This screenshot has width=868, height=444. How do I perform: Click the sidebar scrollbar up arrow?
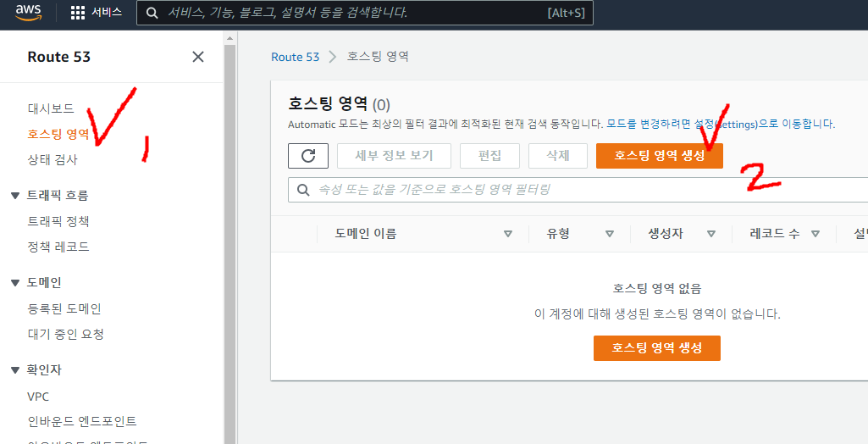pyautogui.click(x=230, y=37)
